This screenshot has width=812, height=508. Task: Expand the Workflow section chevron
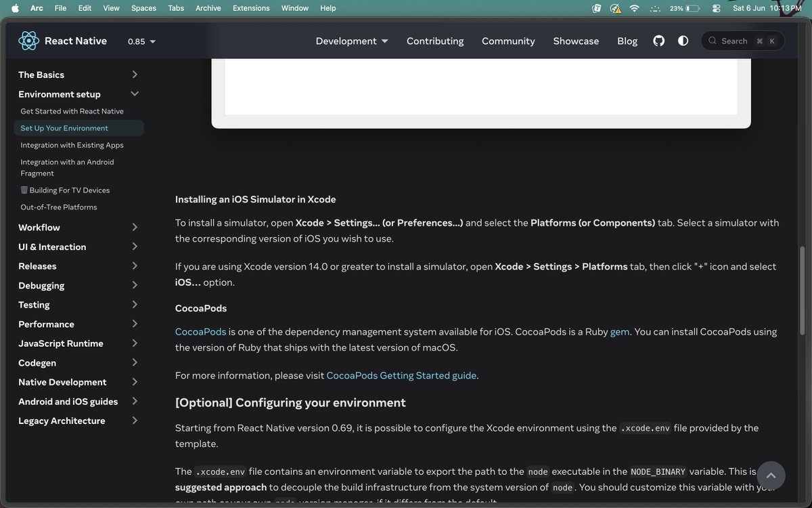135,228
